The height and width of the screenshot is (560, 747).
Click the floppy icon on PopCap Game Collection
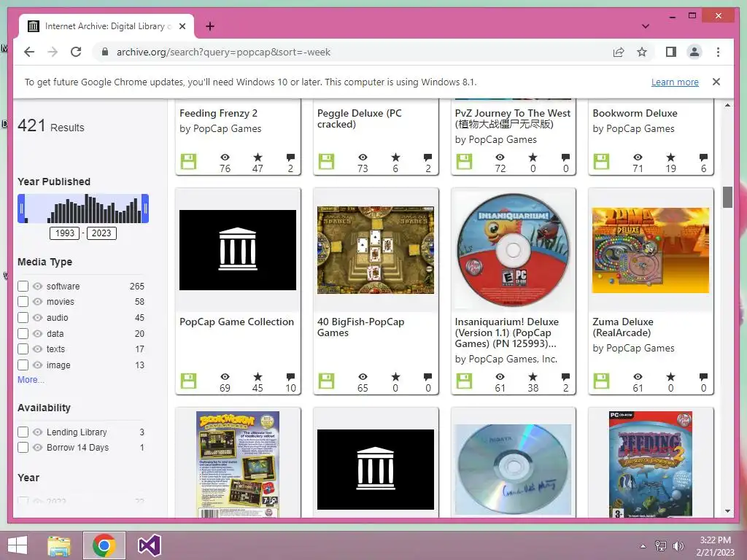pos(189,381)
